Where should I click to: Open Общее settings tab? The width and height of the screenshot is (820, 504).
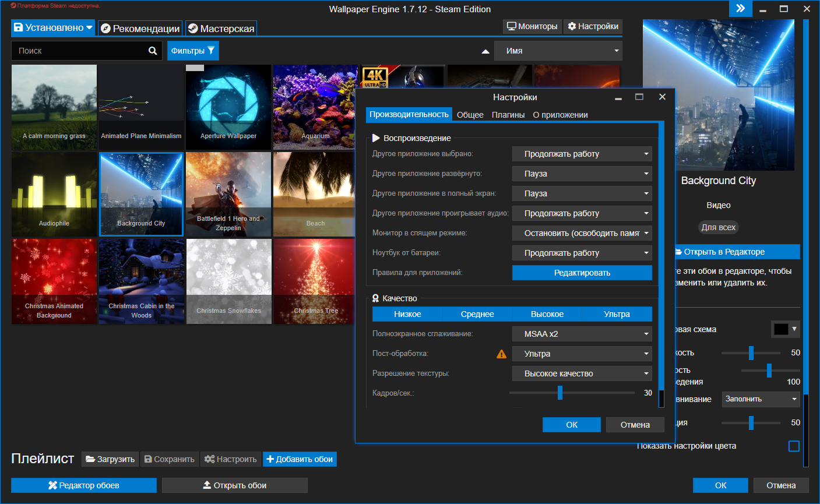[x=470, y=115]
